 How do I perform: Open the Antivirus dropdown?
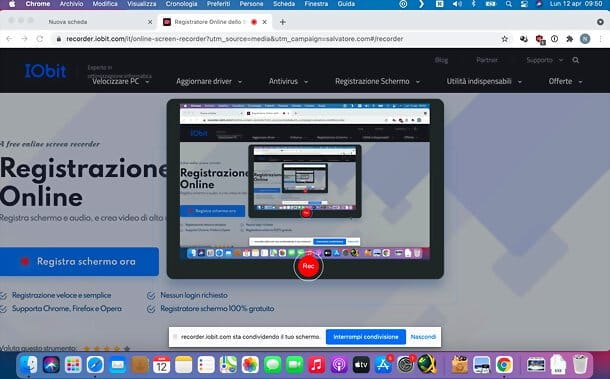coord(288,81)
